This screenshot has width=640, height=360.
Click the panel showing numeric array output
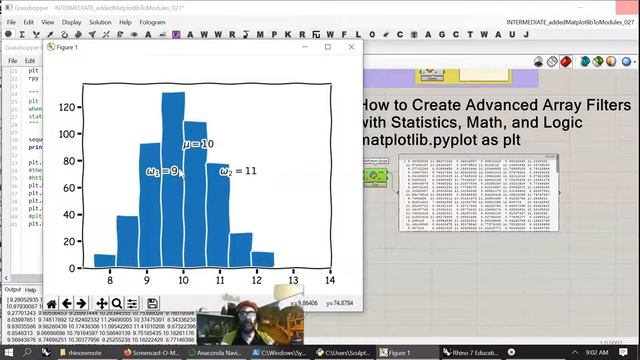[x=478, y=193]
